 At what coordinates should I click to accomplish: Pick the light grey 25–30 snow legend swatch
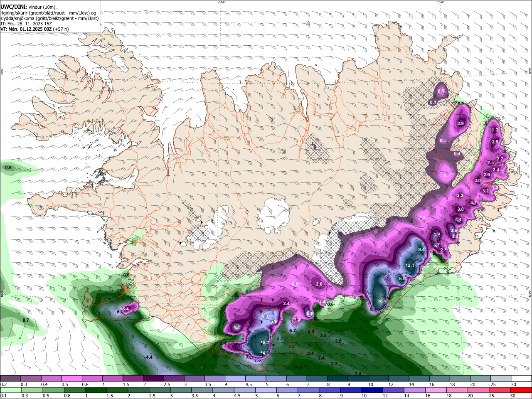501,378
